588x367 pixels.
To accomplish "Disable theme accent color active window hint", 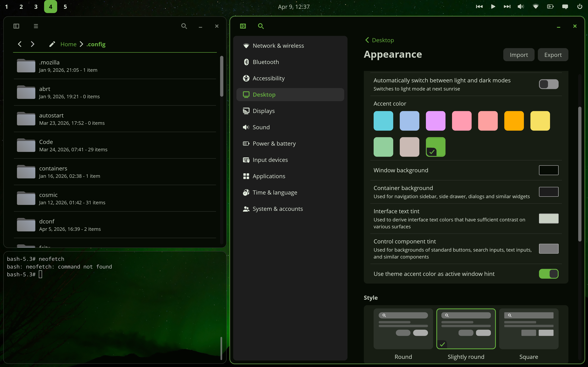I will (548, 274).
